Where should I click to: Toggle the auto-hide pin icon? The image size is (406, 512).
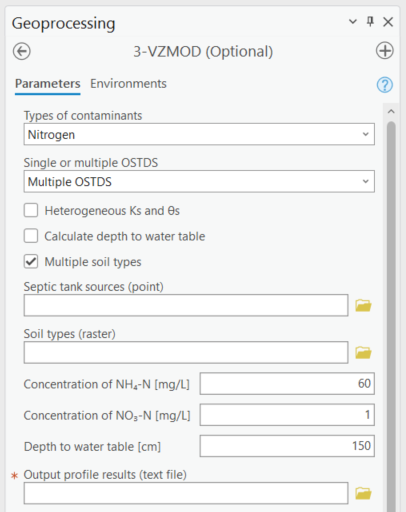[370, 22]
